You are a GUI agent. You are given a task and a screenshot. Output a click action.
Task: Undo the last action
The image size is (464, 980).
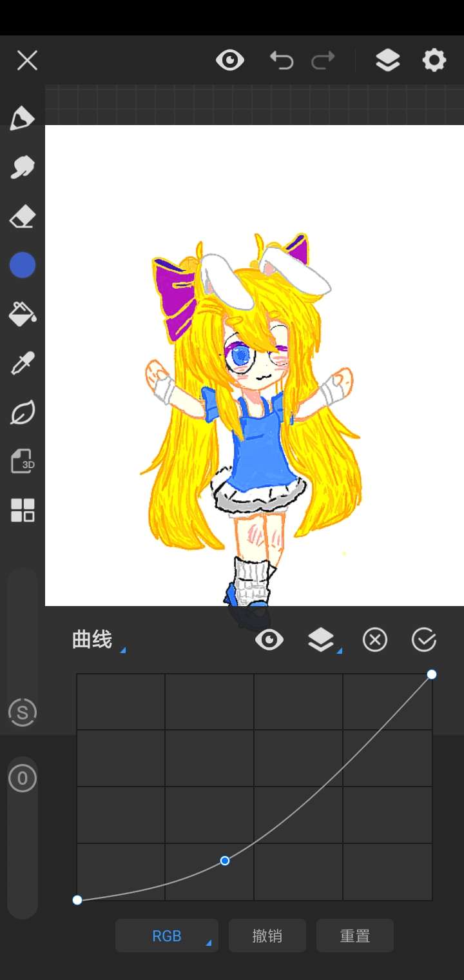pyautogui.click(x=282, y=61)
